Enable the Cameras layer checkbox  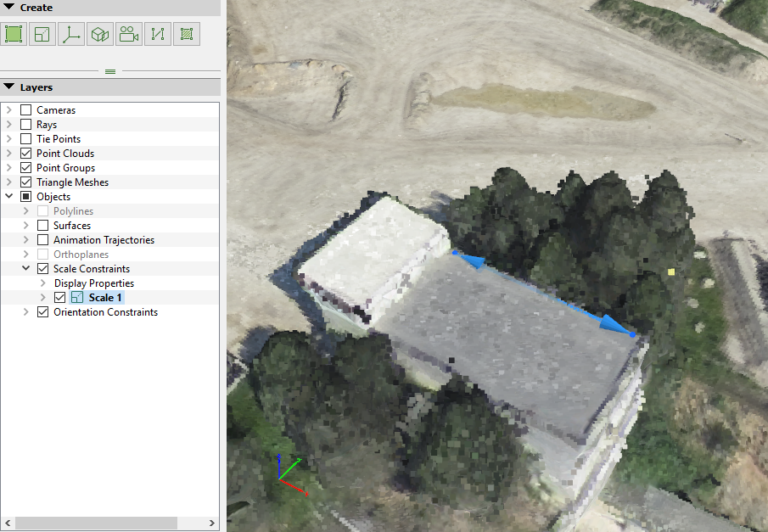click(25, 110)
